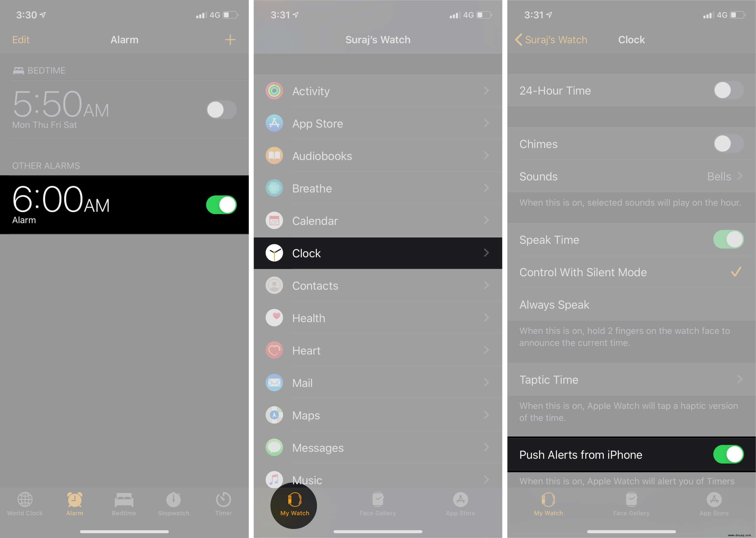Expand Contacts settings row
The image size is (756, 538).
click(377, 285)
